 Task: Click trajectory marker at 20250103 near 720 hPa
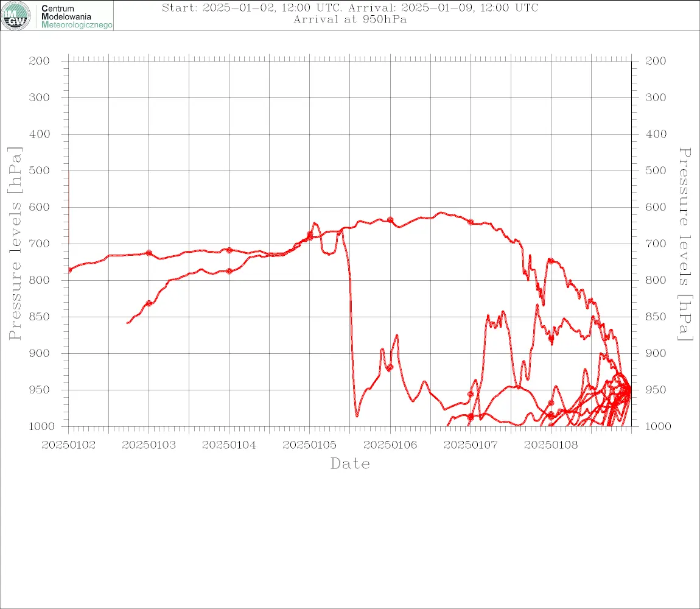(x=149, y=253)
